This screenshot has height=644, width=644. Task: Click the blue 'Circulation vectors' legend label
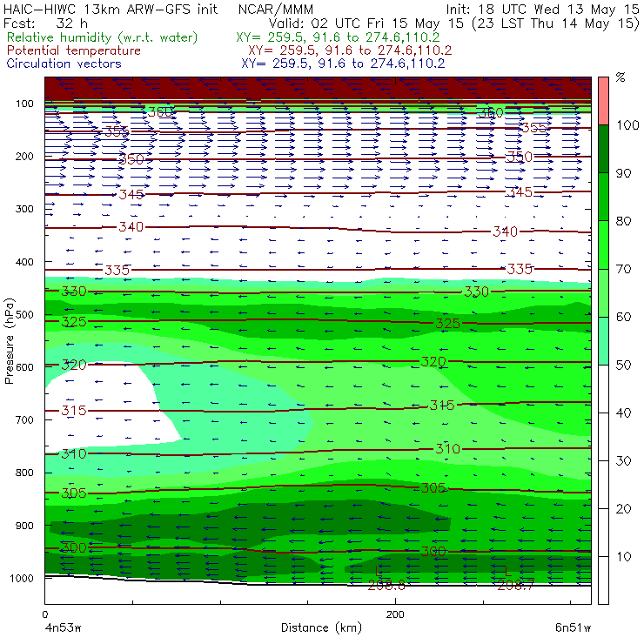64,64
